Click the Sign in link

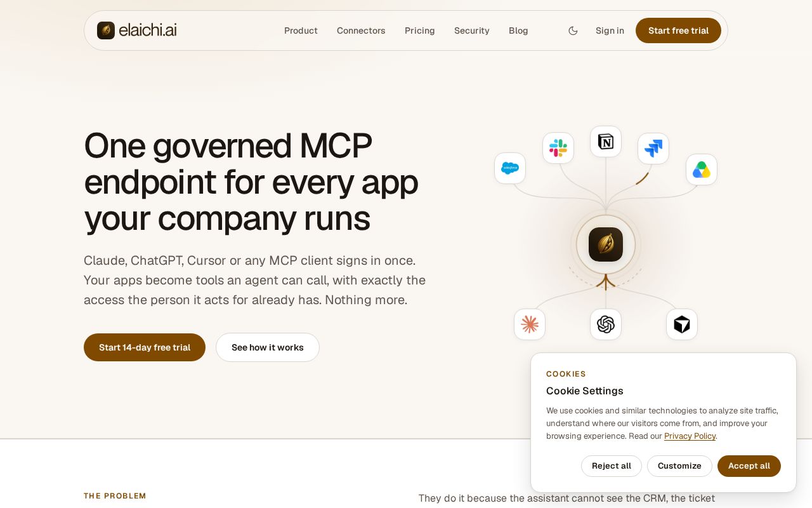[x=610, y=30]
